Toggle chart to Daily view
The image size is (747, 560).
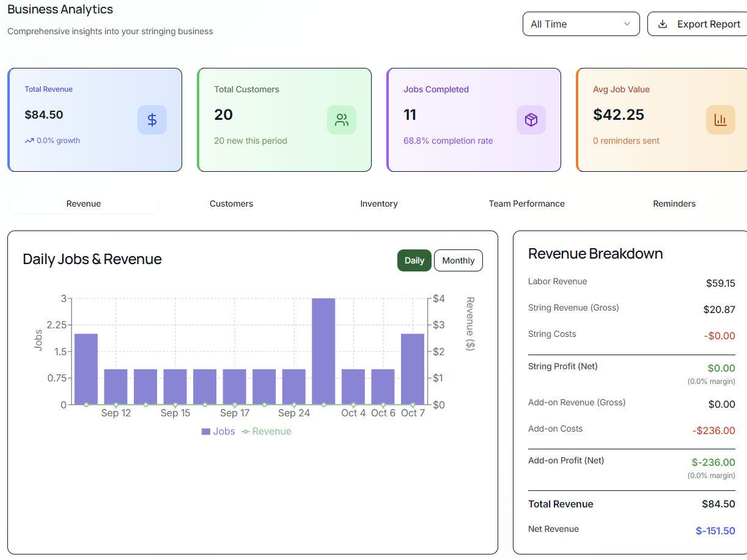point(414,260)
